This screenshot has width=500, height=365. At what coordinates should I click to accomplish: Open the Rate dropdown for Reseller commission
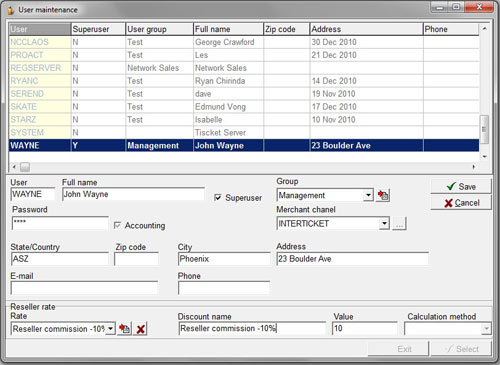111,329
